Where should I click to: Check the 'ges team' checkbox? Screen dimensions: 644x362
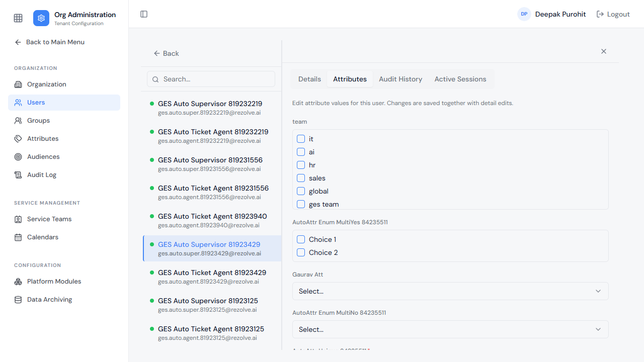(301, 204)
